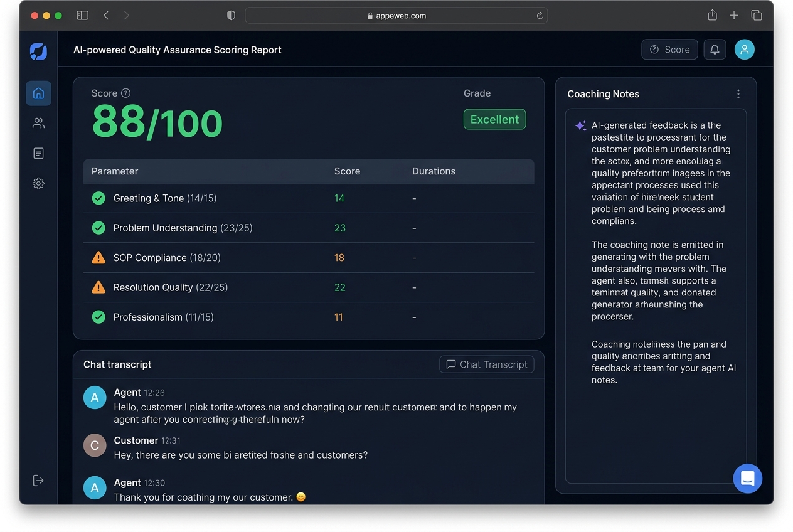
Task: Click the app logo in sidebar
Action: tap(38, 51)
